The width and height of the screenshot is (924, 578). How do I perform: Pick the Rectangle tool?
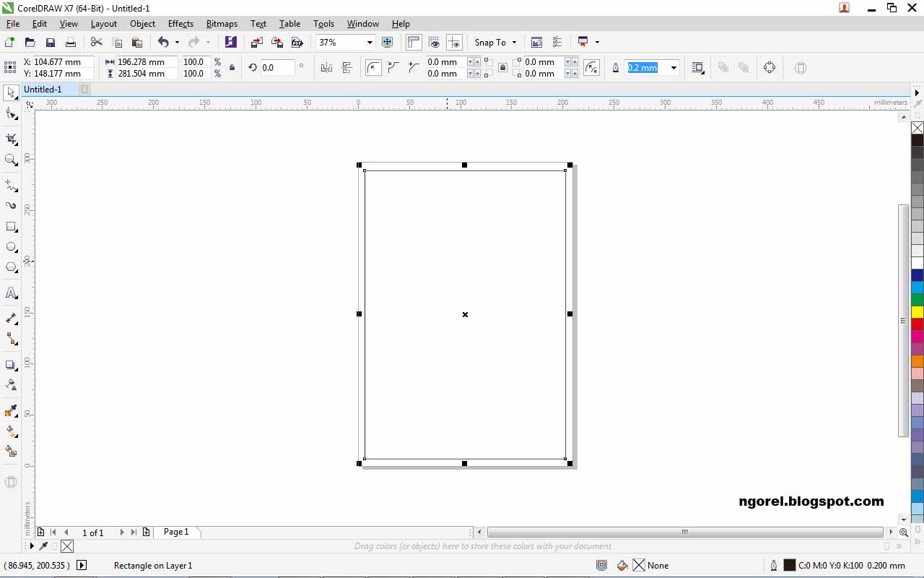coord(11,226)
